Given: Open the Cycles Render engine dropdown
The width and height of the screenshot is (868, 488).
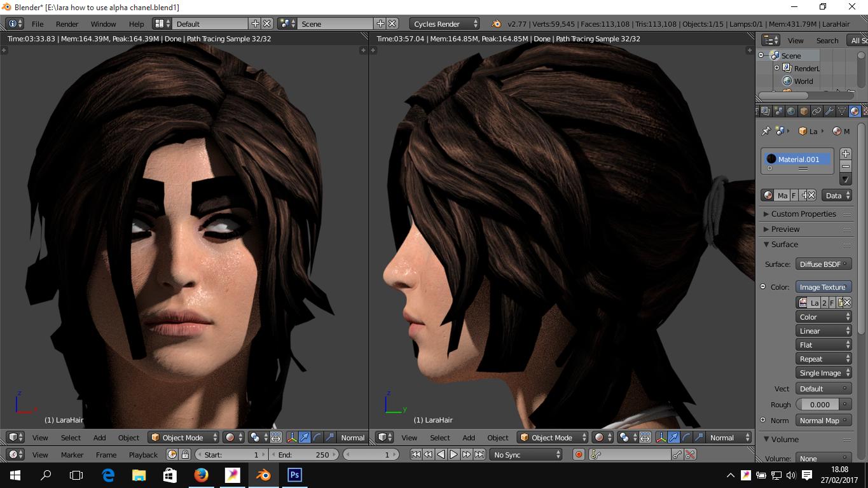Looking at the screenshot, I should (444, 24).
